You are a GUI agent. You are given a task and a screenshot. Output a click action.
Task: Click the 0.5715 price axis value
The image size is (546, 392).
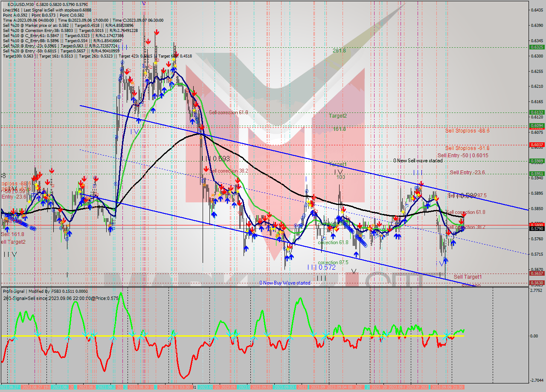coord(536,255)
